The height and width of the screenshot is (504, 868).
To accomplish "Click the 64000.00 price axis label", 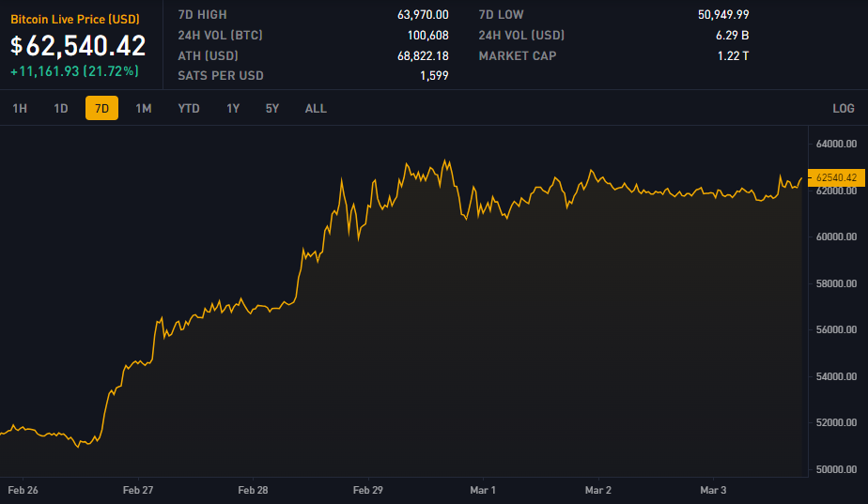I will pos(836,144).
